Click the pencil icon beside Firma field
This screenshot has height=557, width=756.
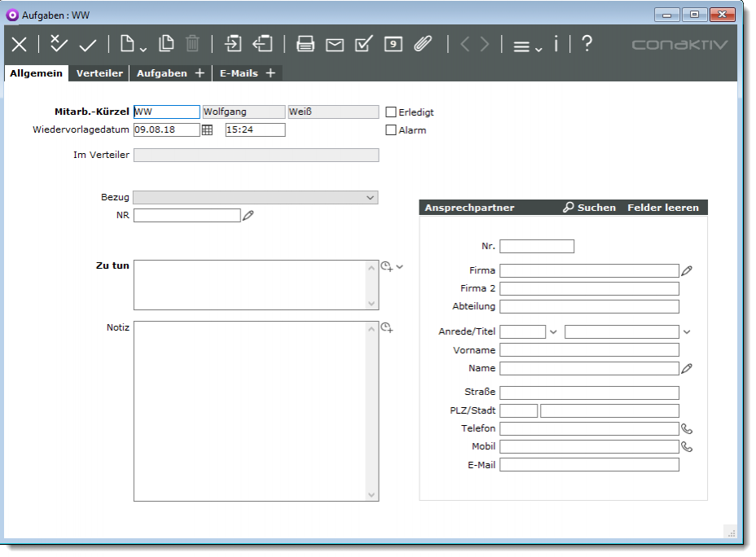click(x=687, y=270)
